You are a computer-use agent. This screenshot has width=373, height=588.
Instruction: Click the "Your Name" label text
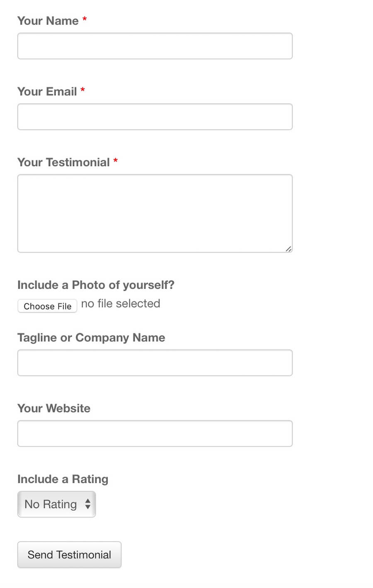(48, 21)
